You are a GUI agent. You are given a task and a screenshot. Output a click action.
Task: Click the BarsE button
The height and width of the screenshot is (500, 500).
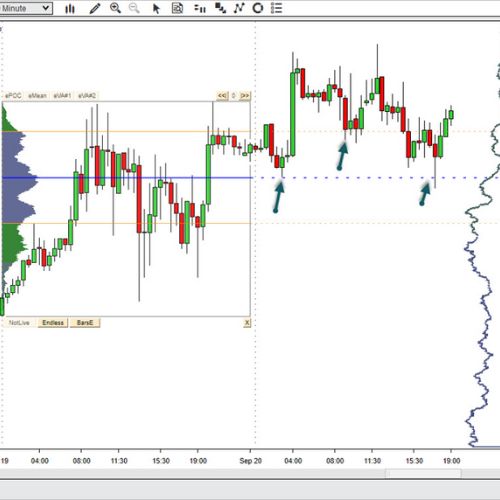point(85,323)
